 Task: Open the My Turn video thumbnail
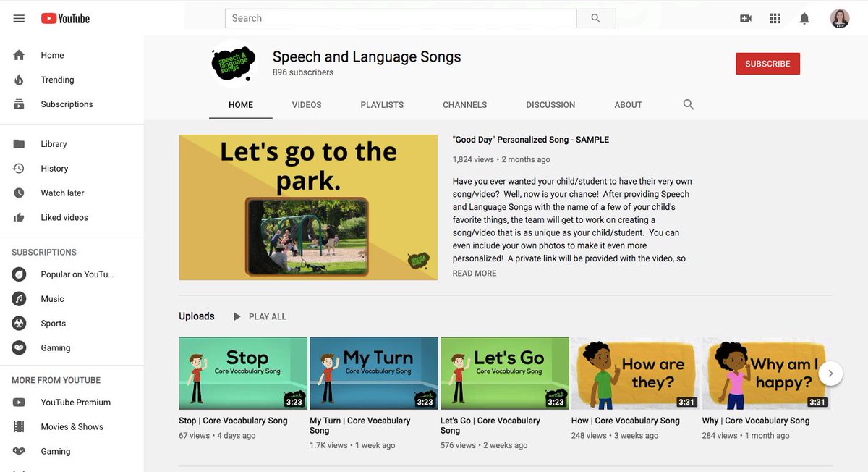point(374,374)
